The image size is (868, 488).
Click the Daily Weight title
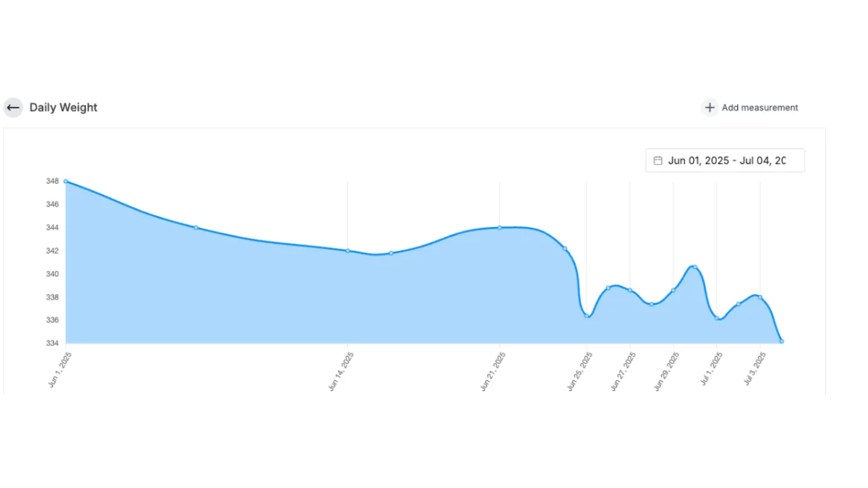[63, 108]
